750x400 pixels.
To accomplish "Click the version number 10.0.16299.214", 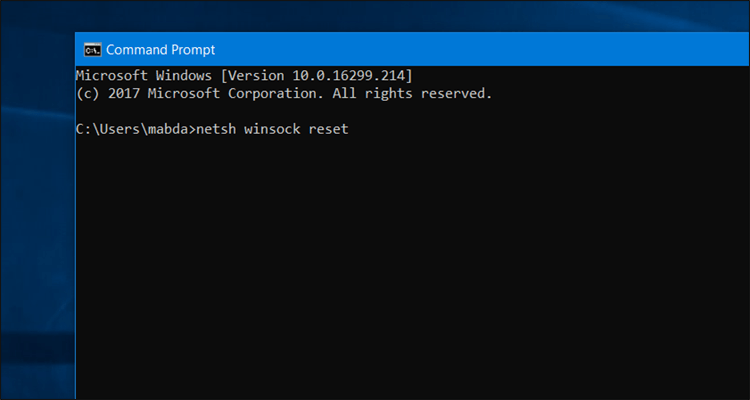I will (x=347, y=76).
